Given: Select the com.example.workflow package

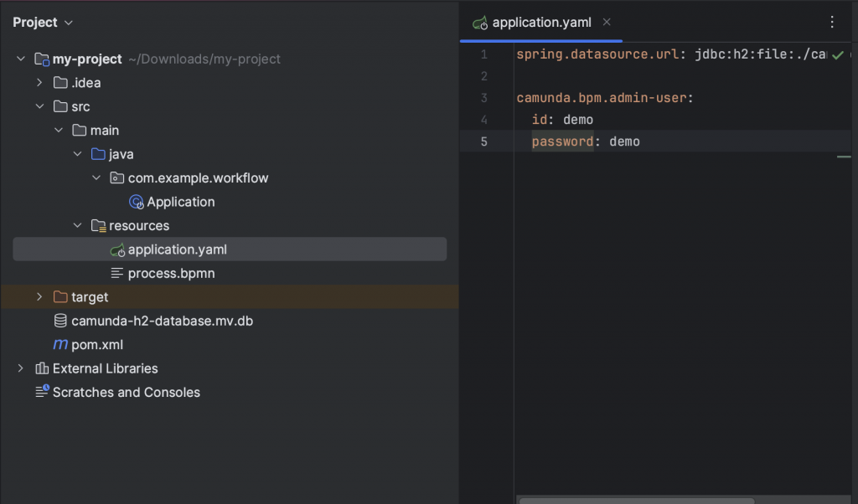Looking at the screenshot, I should [198, 178].
